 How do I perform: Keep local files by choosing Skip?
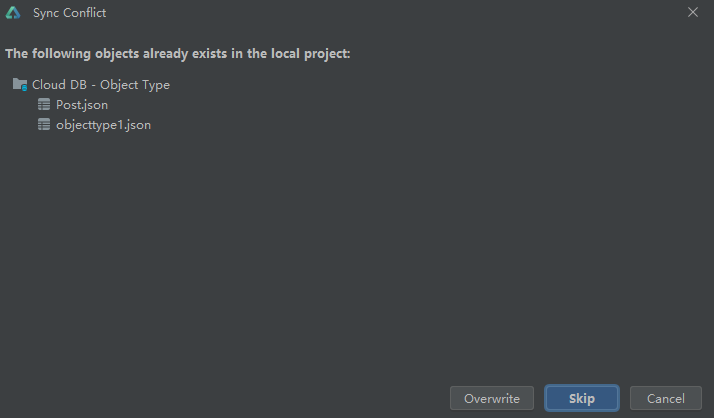click(x=582, y=398)
